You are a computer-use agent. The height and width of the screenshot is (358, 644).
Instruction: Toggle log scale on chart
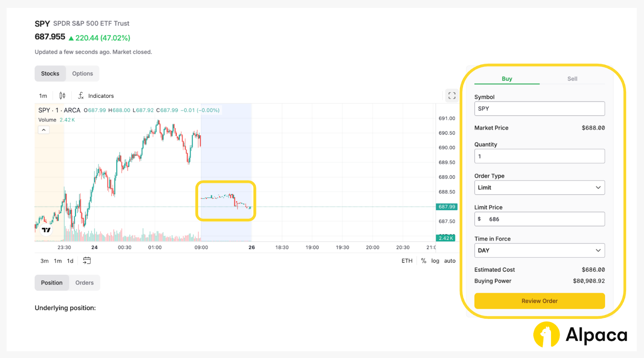pyautogui.click(x=435, y=261)
